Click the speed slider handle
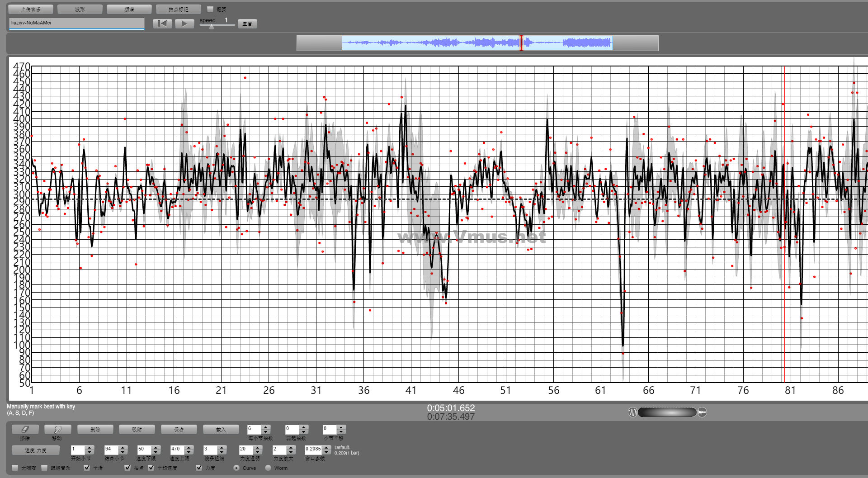The height and width of the screenshot is (478, 868). (x=212, y=27)
